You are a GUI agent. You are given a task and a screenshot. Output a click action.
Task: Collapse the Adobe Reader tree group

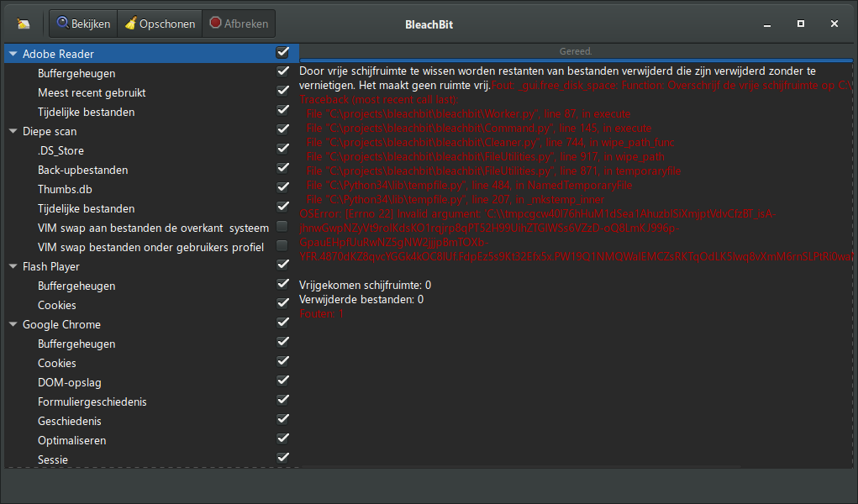(13, 54)
